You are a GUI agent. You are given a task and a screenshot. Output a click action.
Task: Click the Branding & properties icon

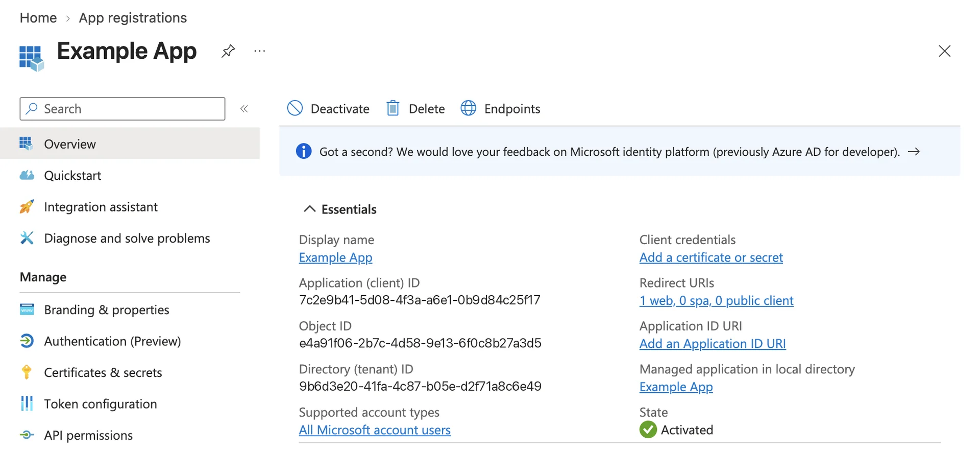point(27,310)
